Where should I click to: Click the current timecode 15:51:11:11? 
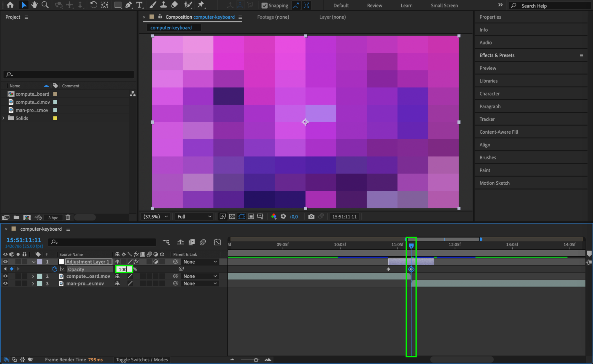[24, 240]
